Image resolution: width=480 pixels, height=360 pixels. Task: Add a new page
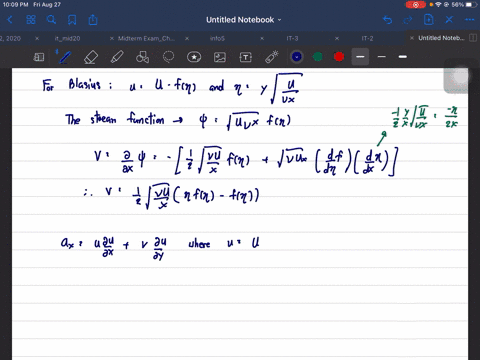pos(429,20)
